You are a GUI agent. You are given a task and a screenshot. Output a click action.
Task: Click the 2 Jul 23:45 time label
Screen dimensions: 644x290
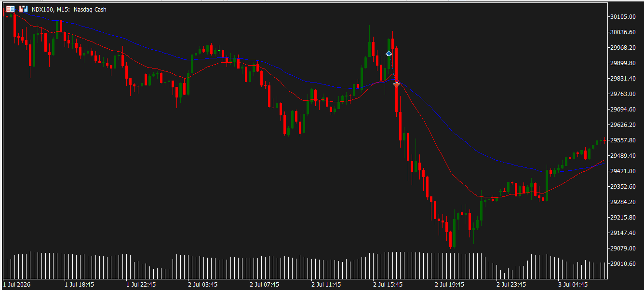click(x=511, y=285)
